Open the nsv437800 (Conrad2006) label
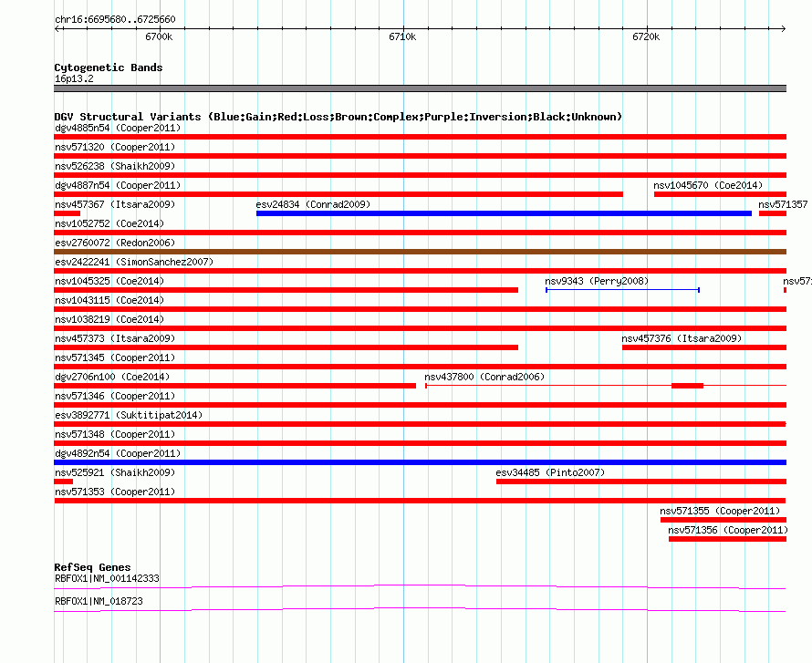The height and width of the screenshot is (663, 812). (x=484, y=377)
